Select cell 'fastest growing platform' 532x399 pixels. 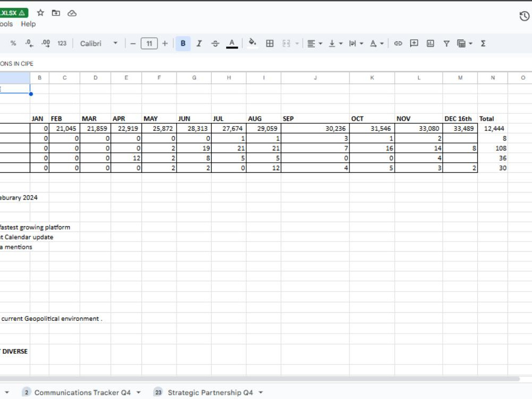click(x=35, y=227)
